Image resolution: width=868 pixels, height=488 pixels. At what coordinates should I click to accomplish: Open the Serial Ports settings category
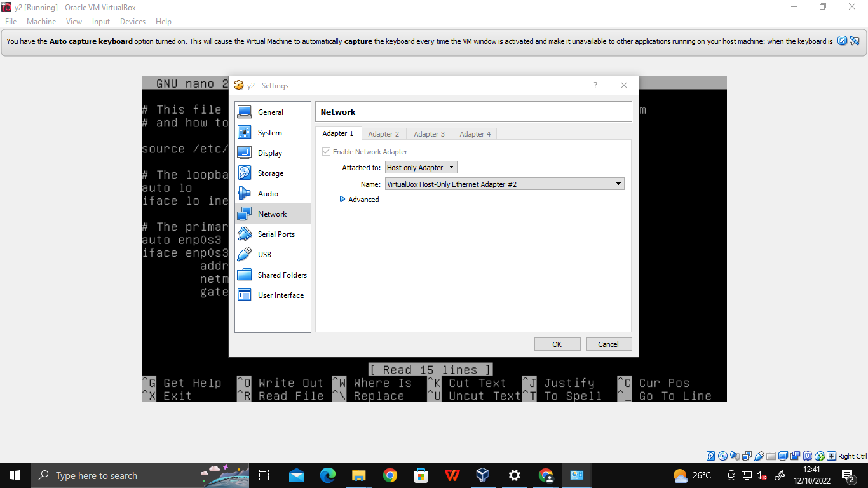tap(273, 234)
